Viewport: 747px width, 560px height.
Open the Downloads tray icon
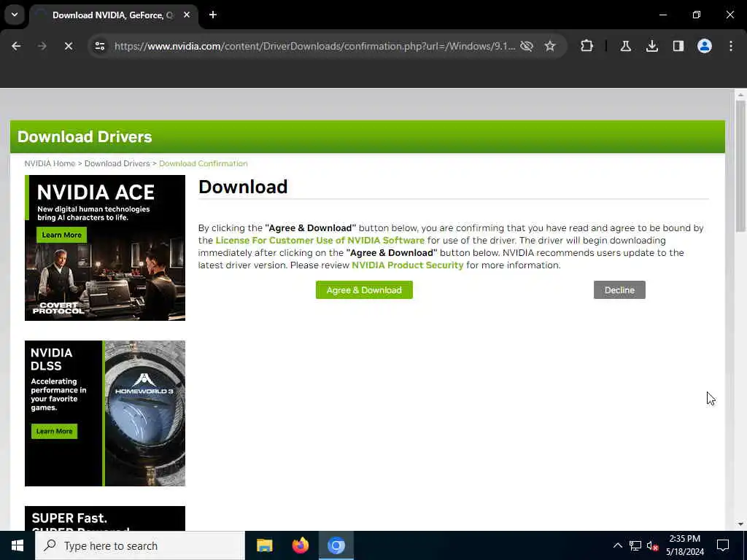tap(651, 46)
